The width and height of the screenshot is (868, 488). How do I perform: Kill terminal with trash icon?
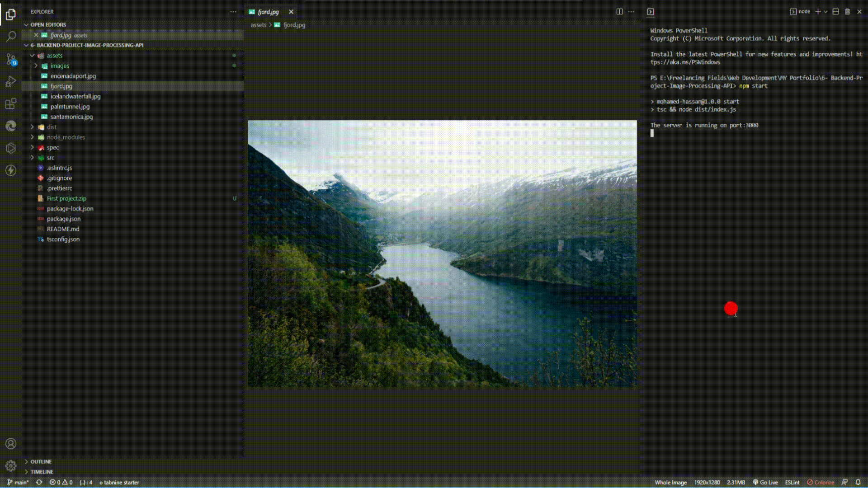(x=848, y=12)
